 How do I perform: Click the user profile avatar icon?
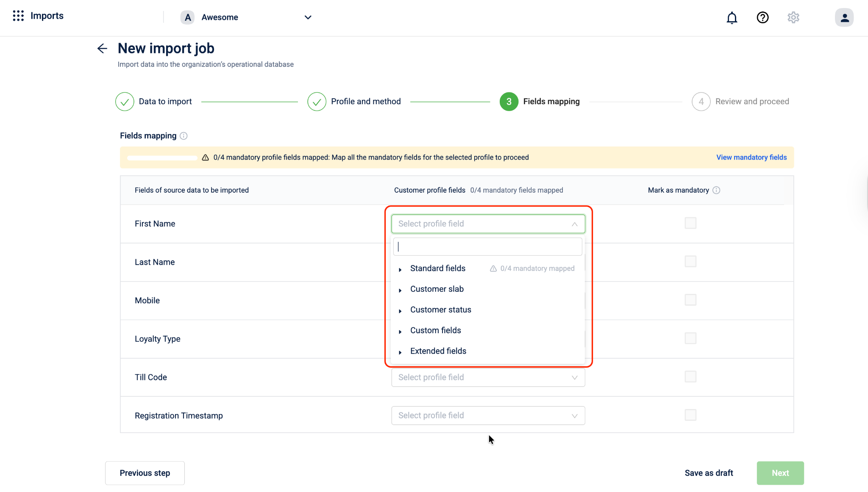pyautogui.click(x=844, y=18)
